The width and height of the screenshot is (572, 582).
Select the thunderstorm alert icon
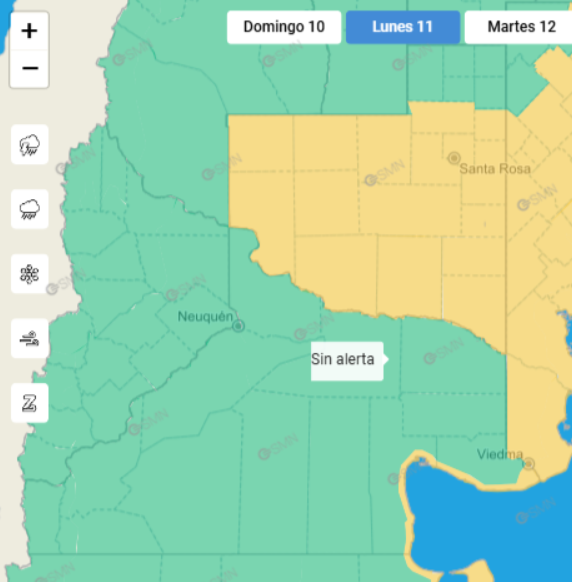coord(30,144)
